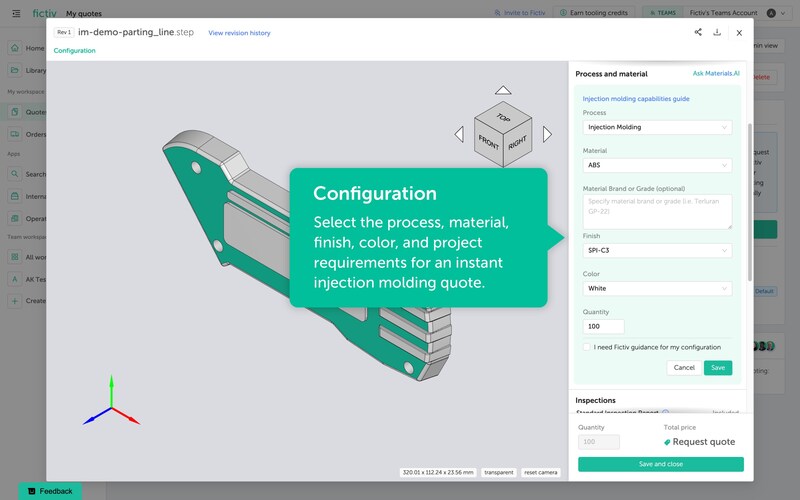Switch to the Configuration tab
The width and height of the screenshot is (800, 500).
point(75,50)
